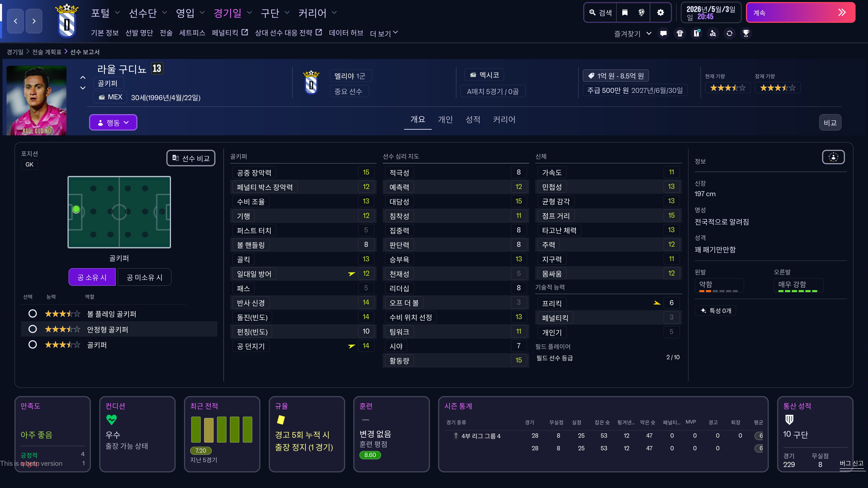
Task: Click the 선수 비교 button
Action: coord(191,158)
